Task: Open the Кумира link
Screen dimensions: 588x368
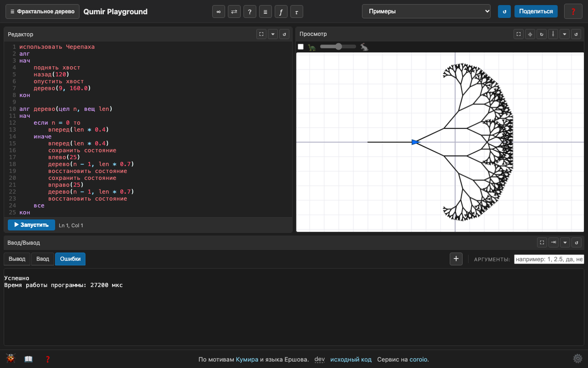Action: point(247,359)
